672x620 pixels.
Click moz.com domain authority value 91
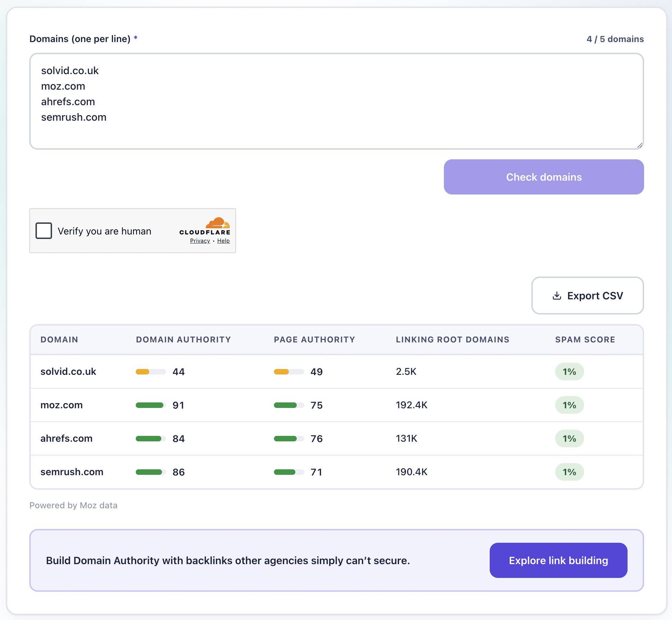tap(179, 405)
